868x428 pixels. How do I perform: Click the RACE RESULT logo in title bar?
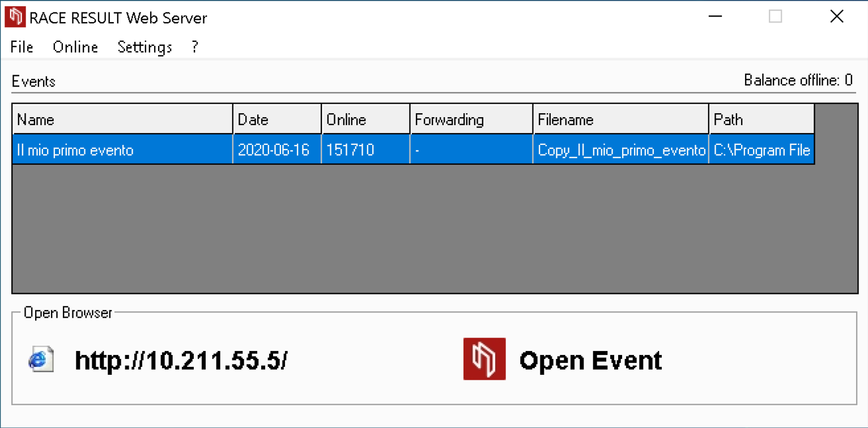click(15, 17)
